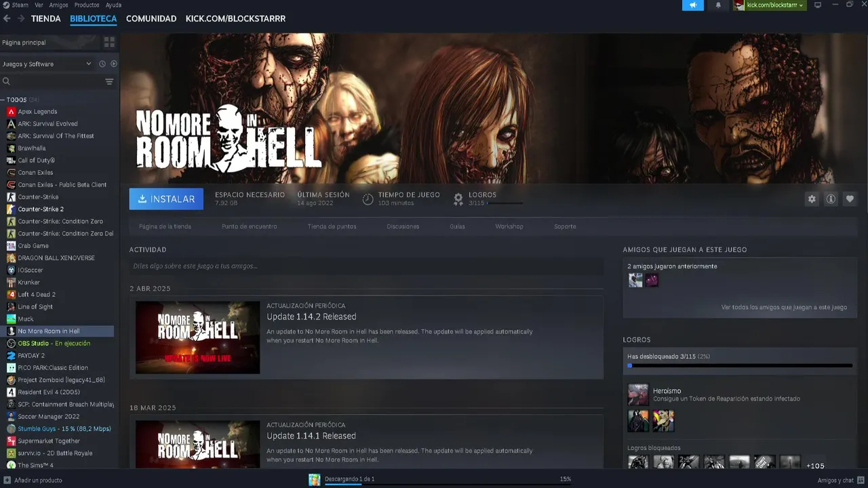The image size is (868, 488).
Task: Click first friend avatar who played
Action: tap(635, 280)
